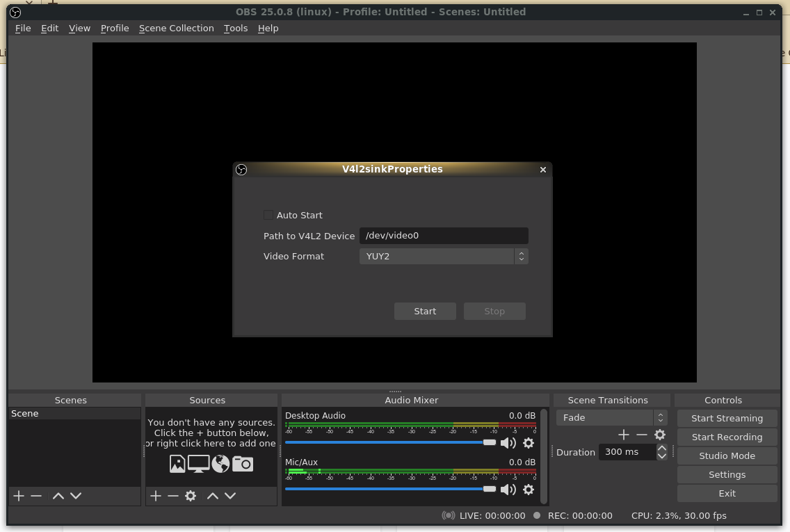Open the Scene Collection menu

coord(176,29)
